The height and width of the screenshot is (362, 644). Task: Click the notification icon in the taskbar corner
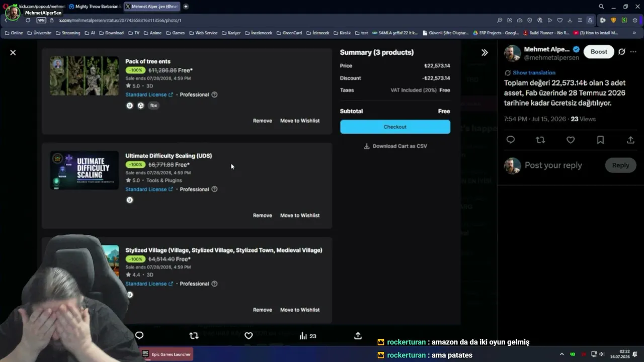coord(636,354)
